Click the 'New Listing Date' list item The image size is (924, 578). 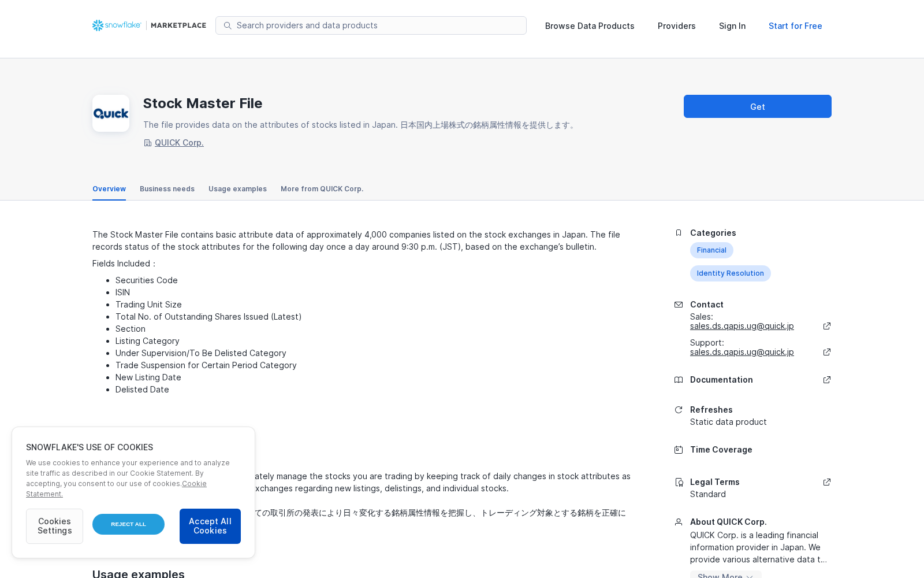(148, 377)
